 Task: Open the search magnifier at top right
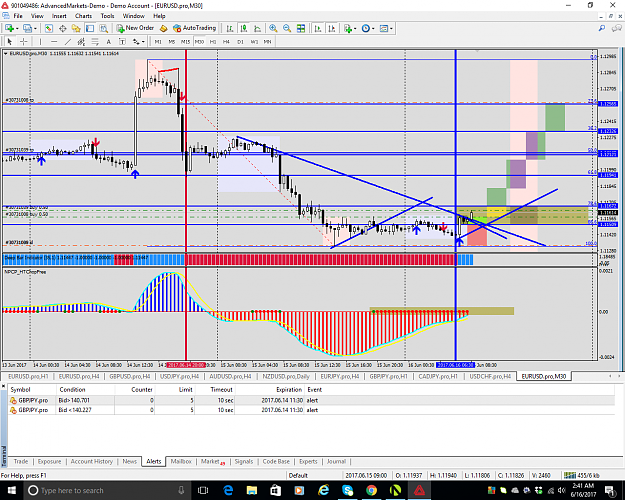coord(602,28)
